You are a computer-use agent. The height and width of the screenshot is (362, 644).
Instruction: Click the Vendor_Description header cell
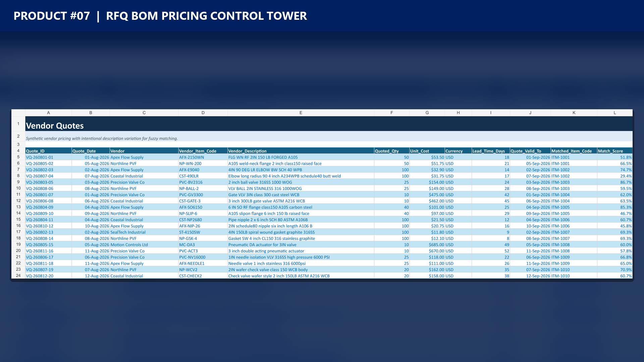tap(301, 151)
